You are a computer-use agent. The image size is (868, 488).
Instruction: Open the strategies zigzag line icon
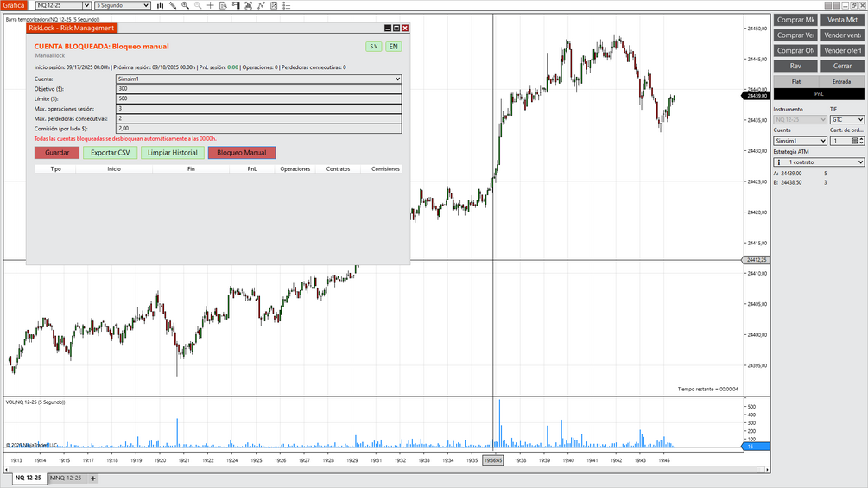[x=261, y=5]
